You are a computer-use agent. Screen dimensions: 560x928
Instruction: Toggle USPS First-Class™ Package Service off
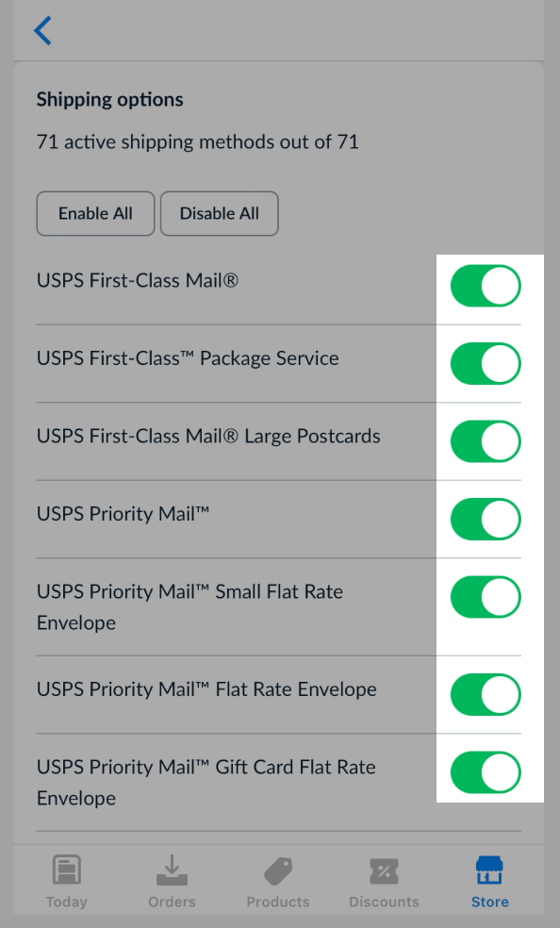[x=485, y=363]
